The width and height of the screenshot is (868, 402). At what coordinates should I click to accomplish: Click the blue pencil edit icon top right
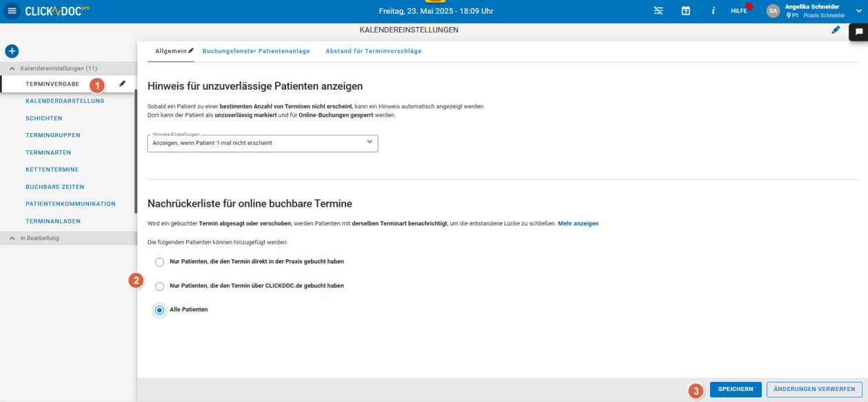click(x=836, y=30)
